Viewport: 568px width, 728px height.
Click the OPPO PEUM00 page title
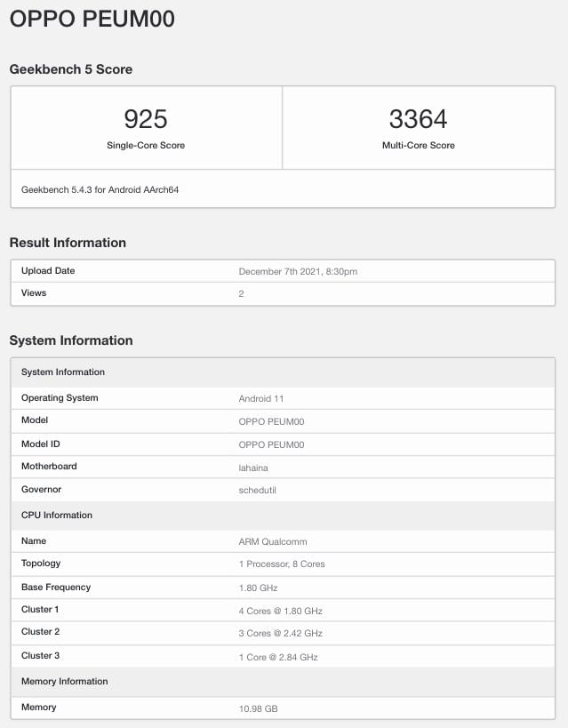pyautogui.click(x=92, y=19)
